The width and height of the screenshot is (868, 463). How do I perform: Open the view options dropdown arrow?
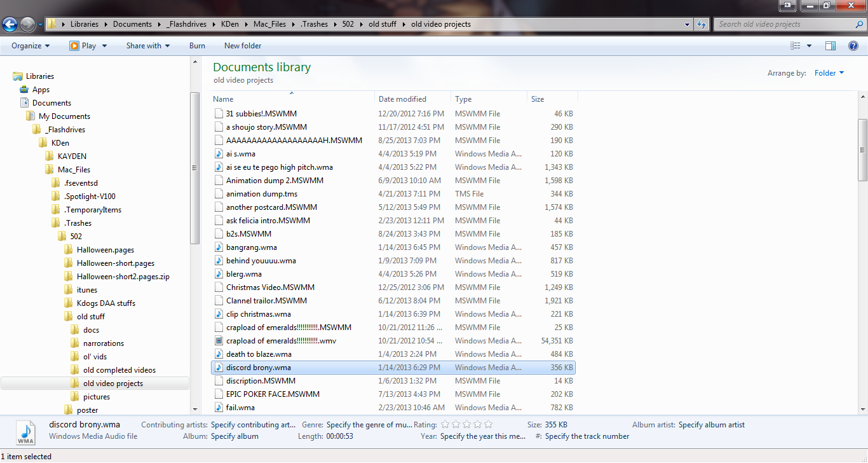click(809, 46)
